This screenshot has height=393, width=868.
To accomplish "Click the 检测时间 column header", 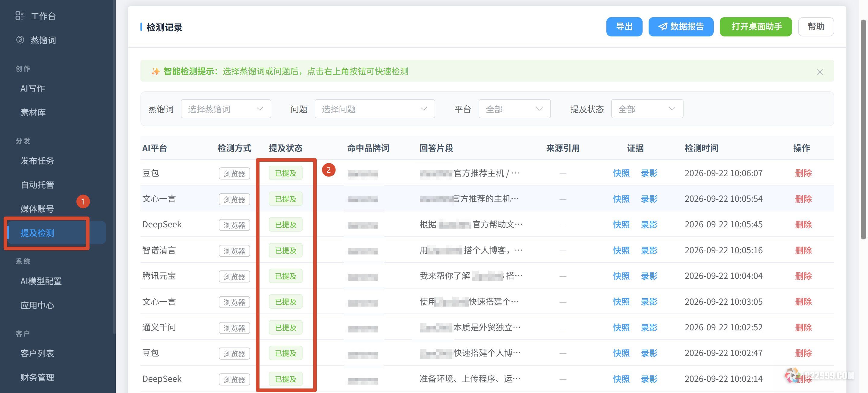I will click(701, 148).
